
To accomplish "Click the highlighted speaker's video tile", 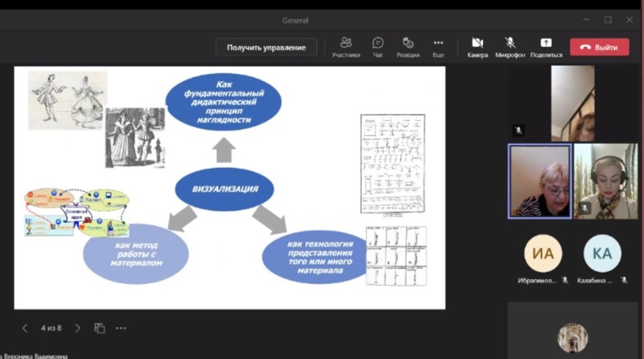I will point(540,181).
